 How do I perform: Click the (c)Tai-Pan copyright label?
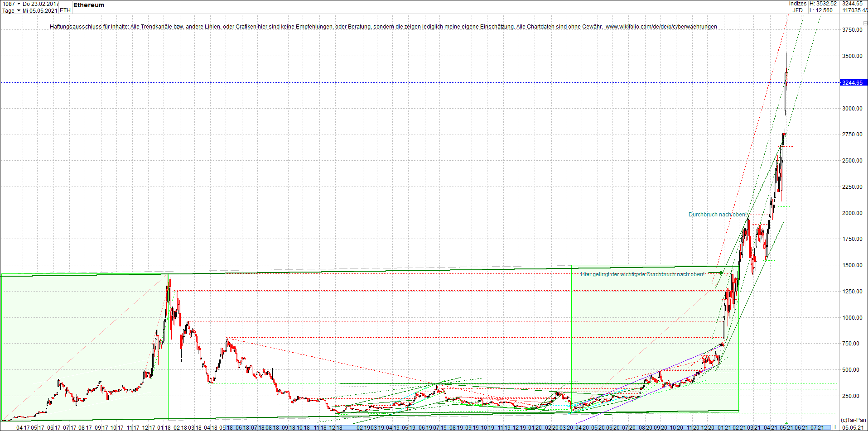point(854,420)
